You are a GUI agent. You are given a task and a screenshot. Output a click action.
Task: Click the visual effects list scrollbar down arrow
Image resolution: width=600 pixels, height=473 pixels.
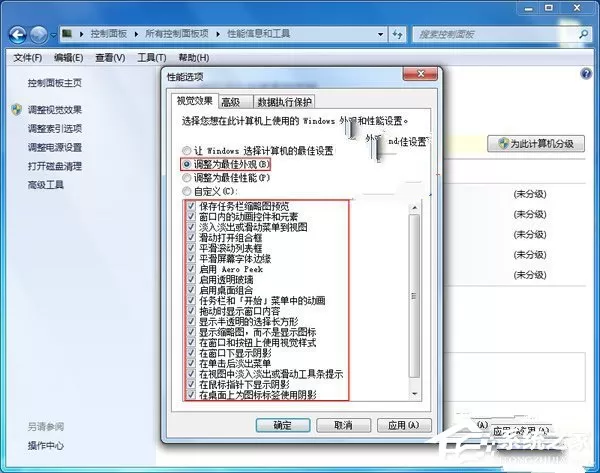[x=414, y=394]
